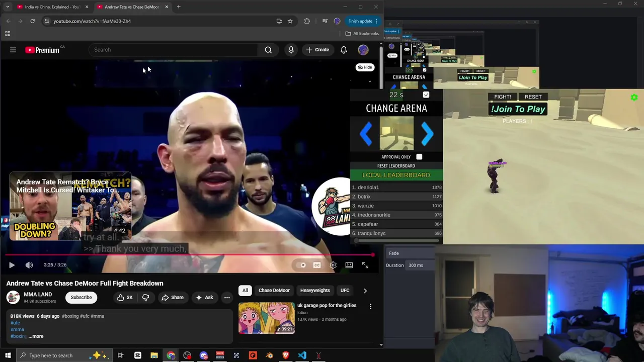Open All Bookmarks folder
The image size is (644, 362).
362,34
